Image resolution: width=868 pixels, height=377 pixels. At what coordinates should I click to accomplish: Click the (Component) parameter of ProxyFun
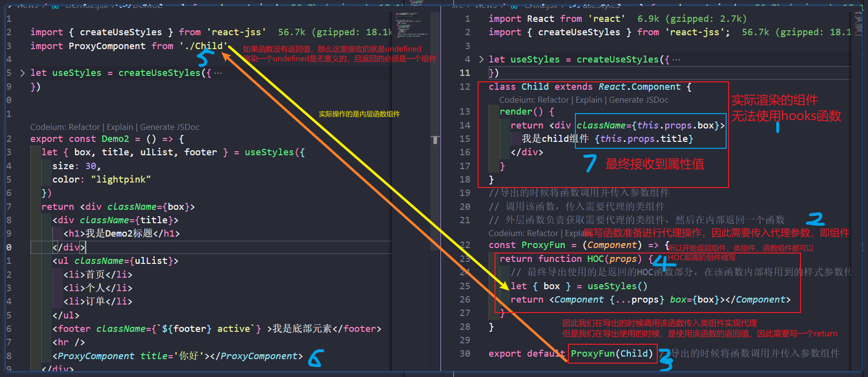(x=613, y=245)
